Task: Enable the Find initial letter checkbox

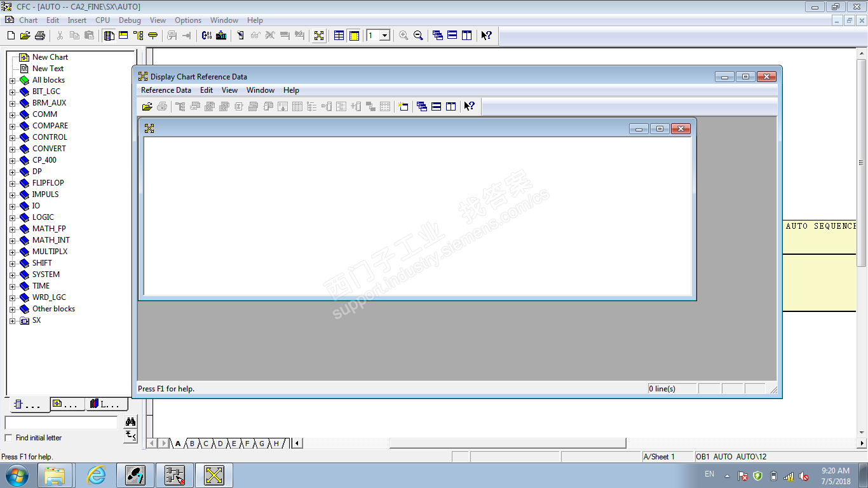Action: click(8, 438)
